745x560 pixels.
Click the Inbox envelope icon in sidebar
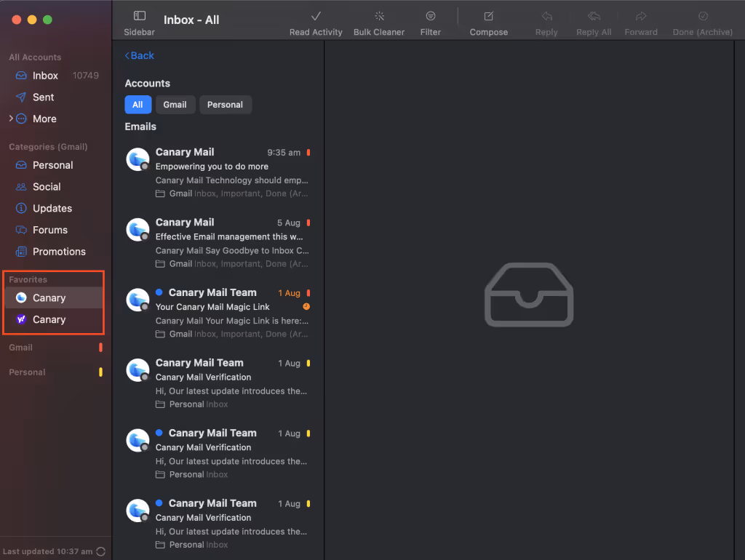(x=21, y=76)
